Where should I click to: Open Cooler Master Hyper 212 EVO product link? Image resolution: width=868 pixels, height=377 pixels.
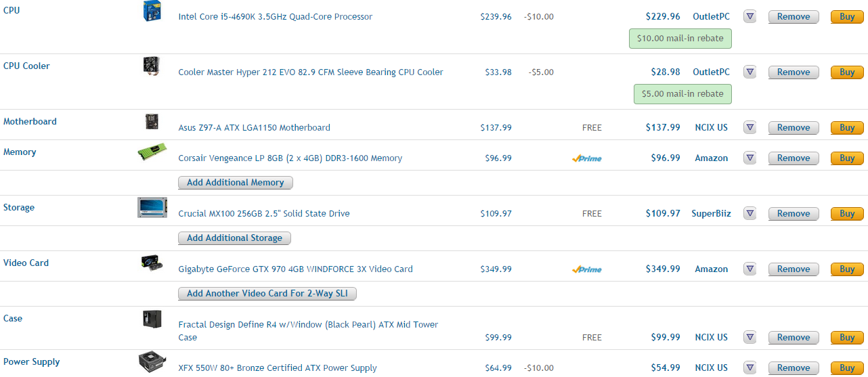click(311, 72)
